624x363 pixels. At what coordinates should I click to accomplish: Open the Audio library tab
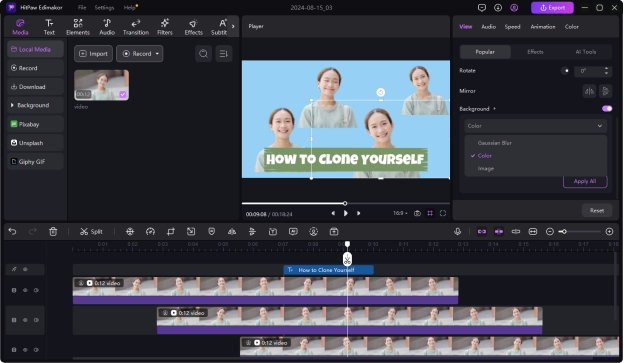(x=107, y=27)
